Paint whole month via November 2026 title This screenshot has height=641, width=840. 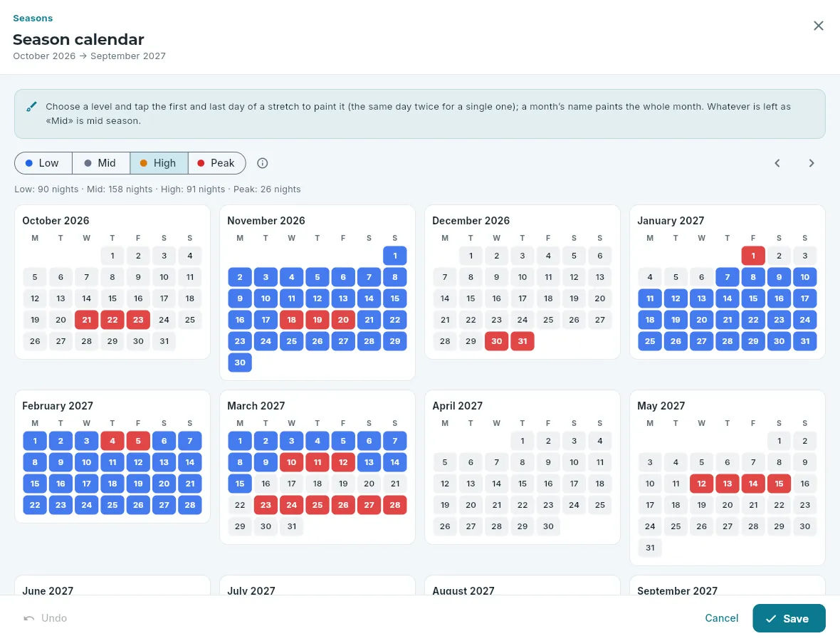[x=266, y=220]
